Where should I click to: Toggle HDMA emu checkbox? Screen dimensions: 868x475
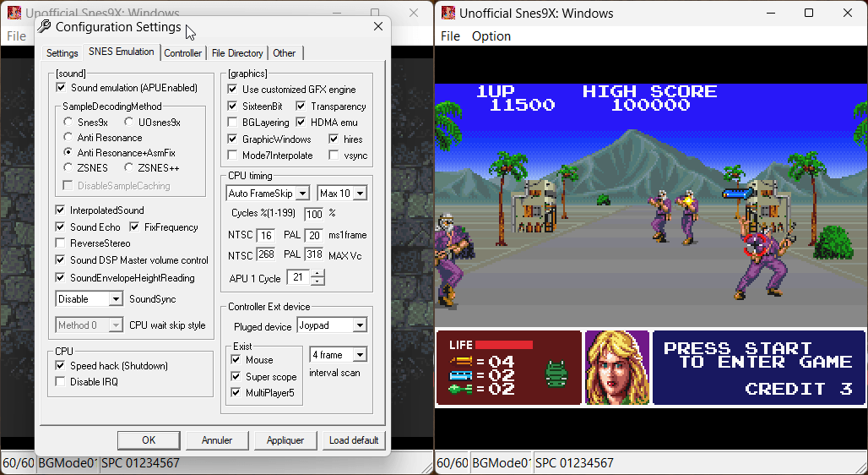tap(301, 123)
